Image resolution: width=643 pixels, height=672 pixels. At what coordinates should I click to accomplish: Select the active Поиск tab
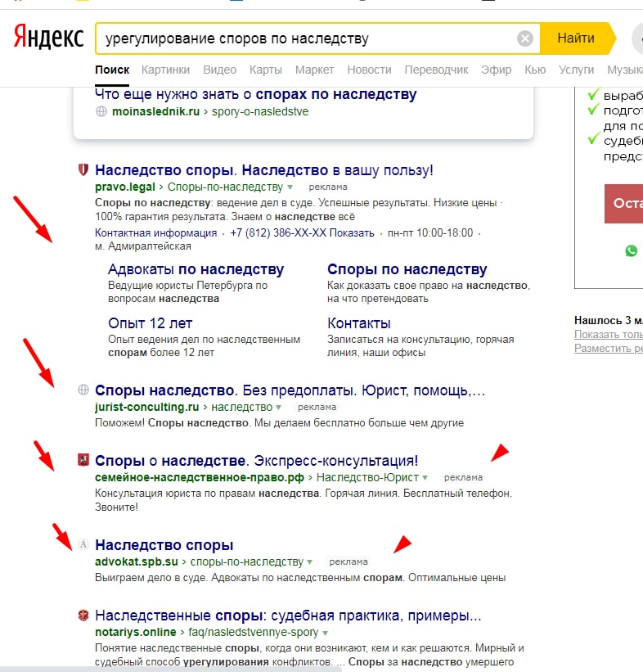112,70
